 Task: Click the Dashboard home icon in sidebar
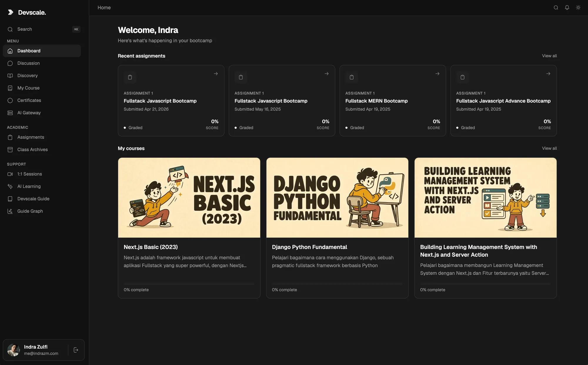10,51
